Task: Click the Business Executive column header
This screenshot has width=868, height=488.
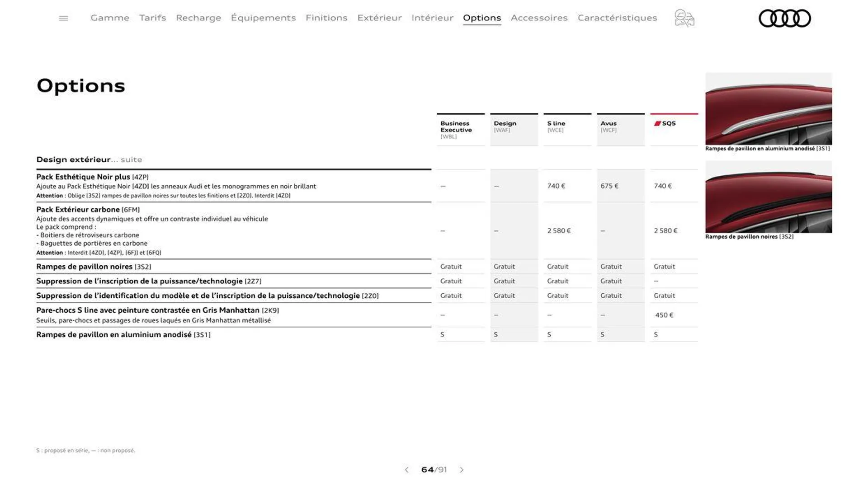Action: [x=461, y=130]
